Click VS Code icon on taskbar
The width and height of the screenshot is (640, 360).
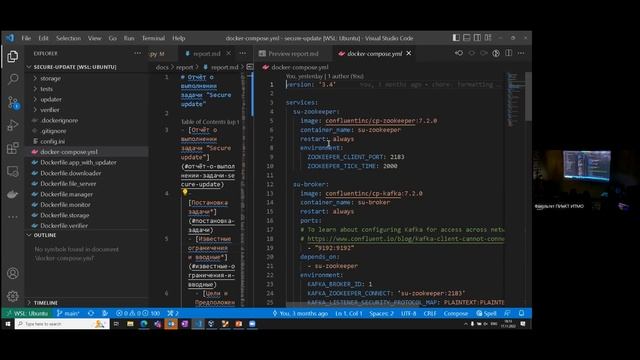click(x=198, y=324)
